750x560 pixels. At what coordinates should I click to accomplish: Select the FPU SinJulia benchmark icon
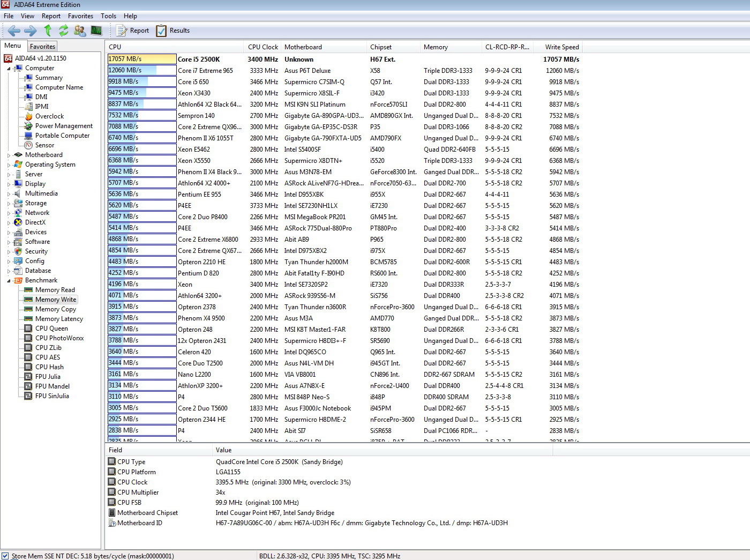[28, 396]
